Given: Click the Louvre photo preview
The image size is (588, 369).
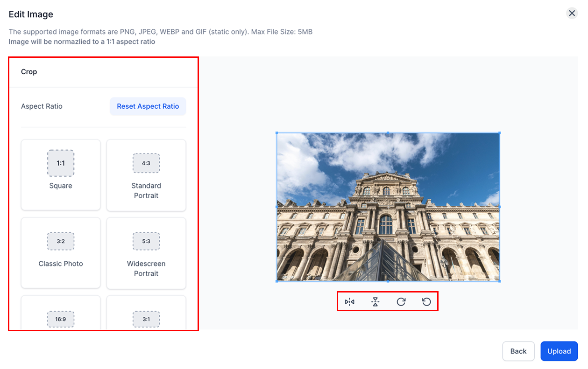Looking at the screenshot, I should click(x=388, y=207).
